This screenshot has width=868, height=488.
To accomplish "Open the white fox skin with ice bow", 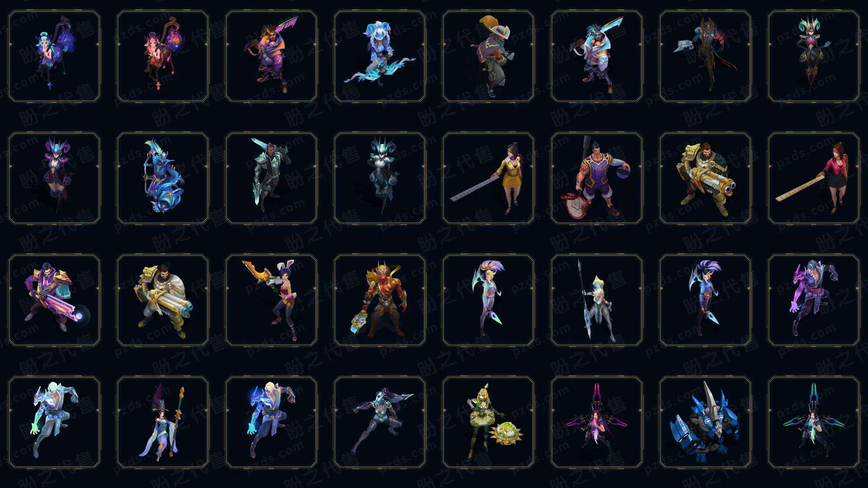I will (380, 56).
